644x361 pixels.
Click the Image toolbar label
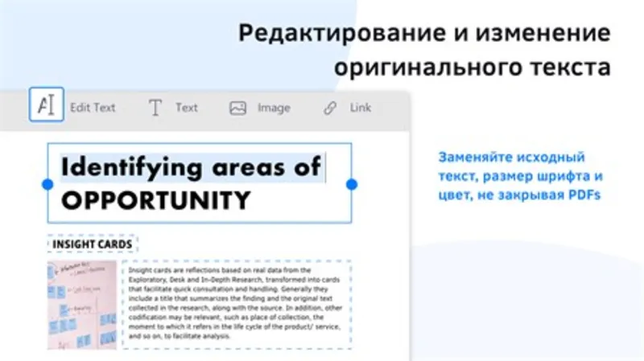(274, 108)
